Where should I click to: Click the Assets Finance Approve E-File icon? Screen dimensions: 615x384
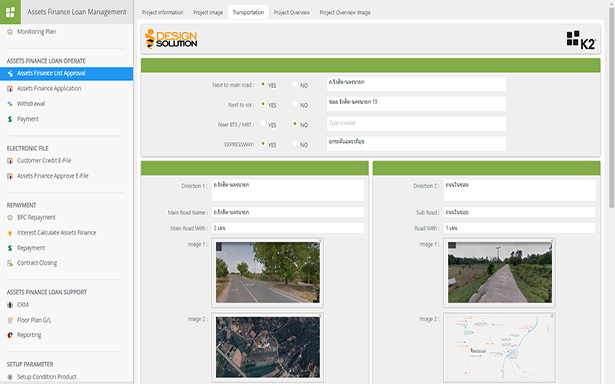pyautogui.click(x=10, y=176)
